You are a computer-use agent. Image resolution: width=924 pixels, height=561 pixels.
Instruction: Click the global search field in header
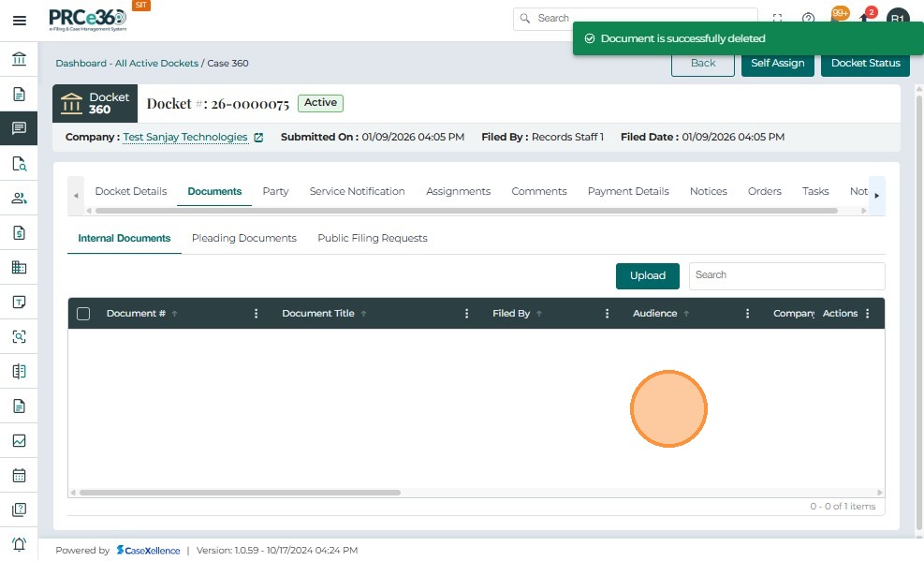coord(636,19)
